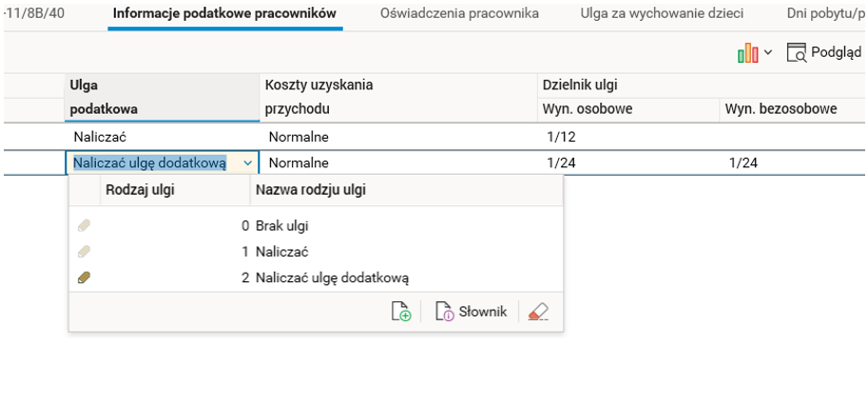Image resolution: width=868 pixels, height=401 pixels.
Task: Click pencil icon beside Naliczać option
Action: 85,252
